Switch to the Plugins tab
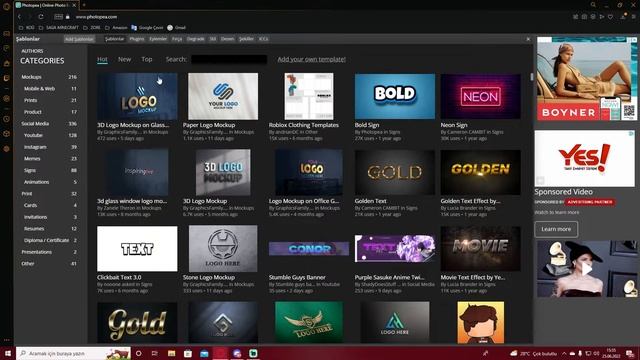 (x=137, y=39)
